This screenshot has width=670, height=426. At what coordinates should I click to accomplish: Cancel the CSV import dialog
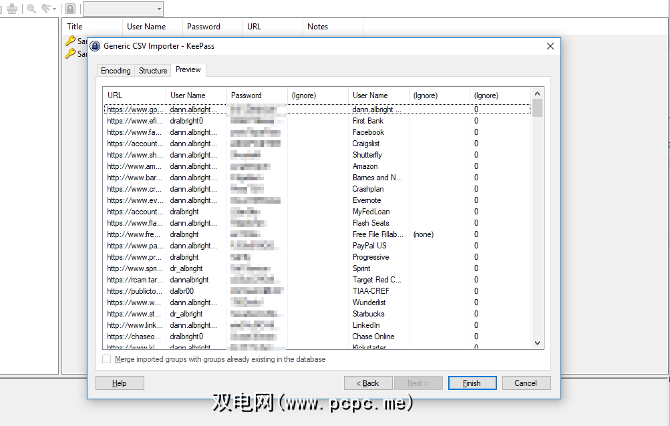coord(526,383)
